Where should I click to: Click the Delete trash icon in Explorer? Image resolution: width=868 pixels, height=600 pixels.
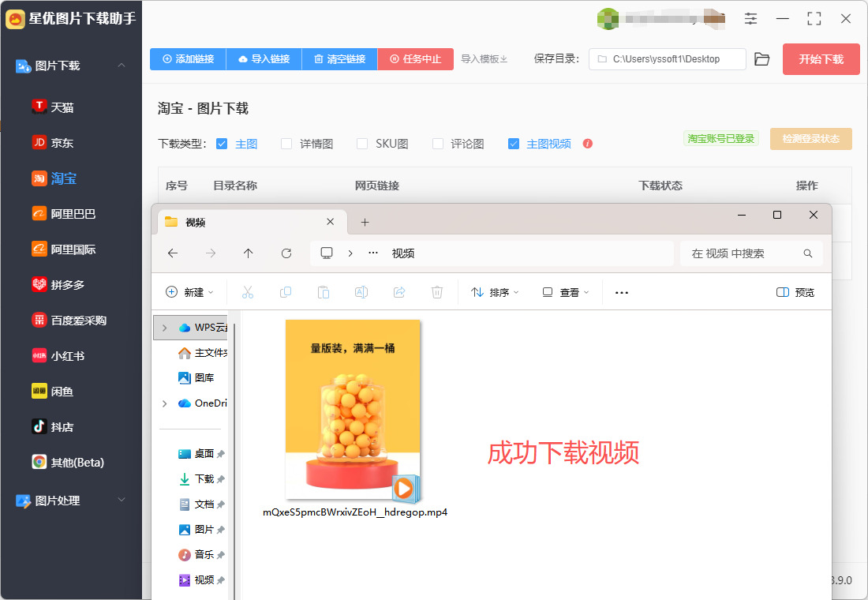point(437,292)
